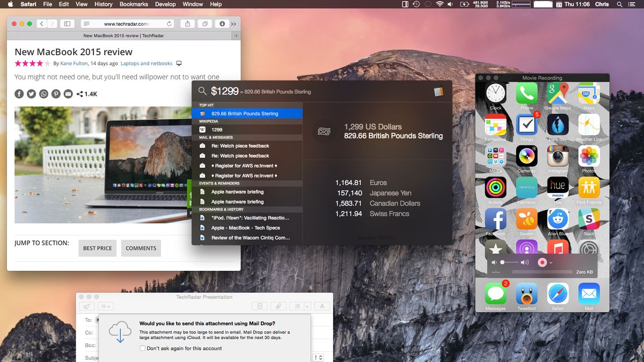This screenshot has height=362, width=644.
Task: Click the Safari Share sheet icon
Action: tap(187, 24)
